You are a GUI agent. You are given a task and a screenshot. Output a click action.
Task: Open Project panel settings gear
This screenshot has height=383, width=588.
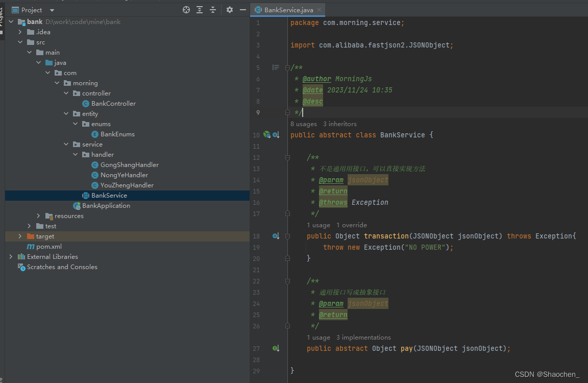coord(230,10)
